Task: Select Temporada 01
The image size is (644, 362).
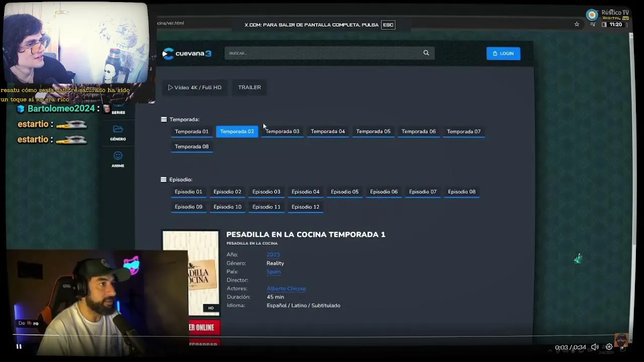Action: [x=192, y=131]
